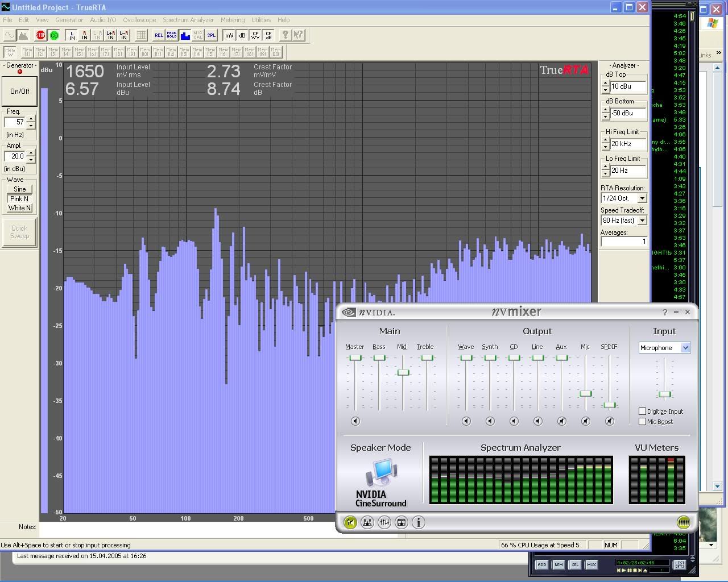728x582 pixels.
Task: Lower the Lo Freq Limit value
Action: coord(605,174)
